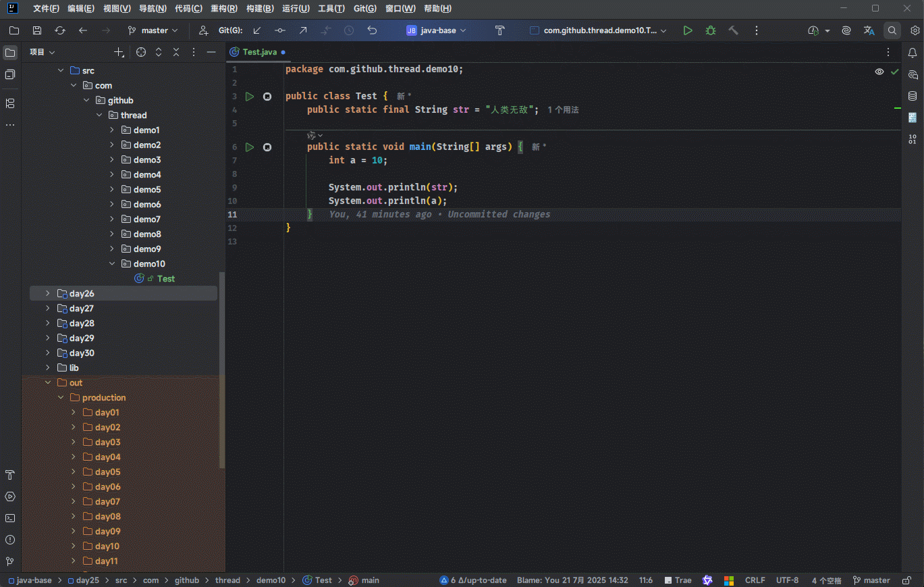924x587 pixels.
Task: Run the program with the green Run button
Action: click(687, 30)
